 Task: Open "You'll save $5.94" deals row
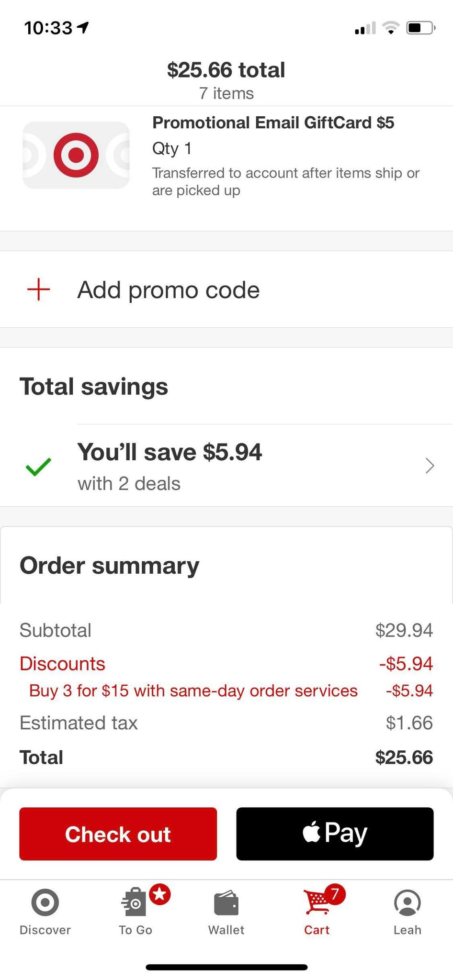pos(170,452)
